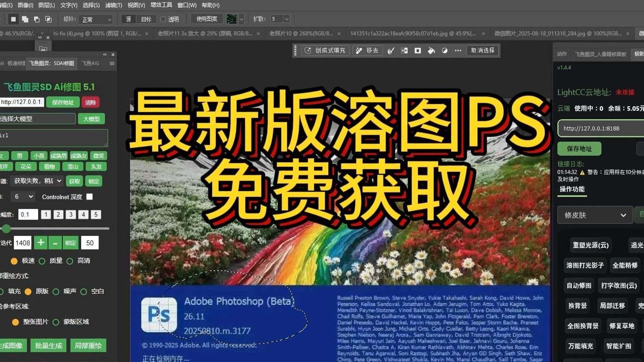Click the minus button next to 1408
Image resolution: width=644 pixels, height=362 pixels.
point(55,243)
